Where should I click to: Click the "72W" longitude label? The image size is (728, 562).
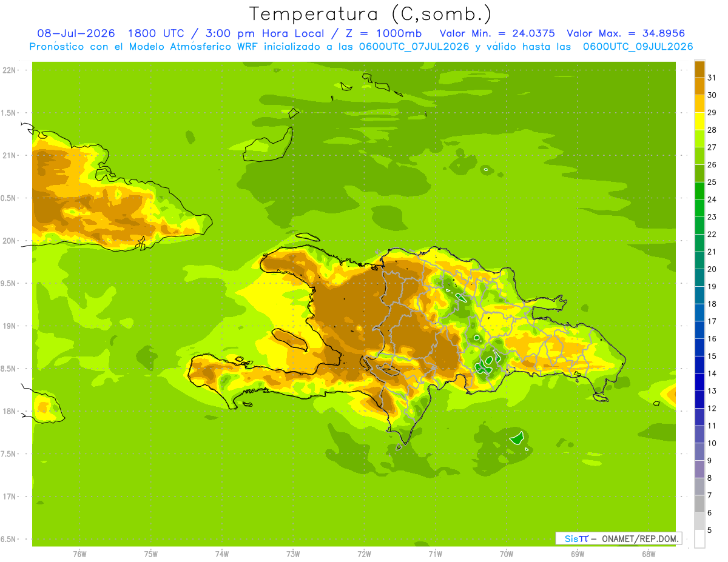364,554
